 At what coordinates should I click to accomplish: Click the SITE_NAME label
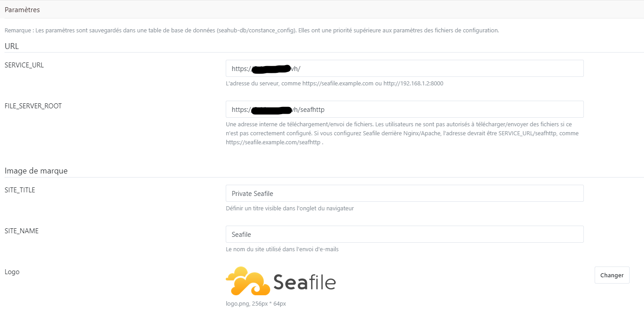point(22,231)
